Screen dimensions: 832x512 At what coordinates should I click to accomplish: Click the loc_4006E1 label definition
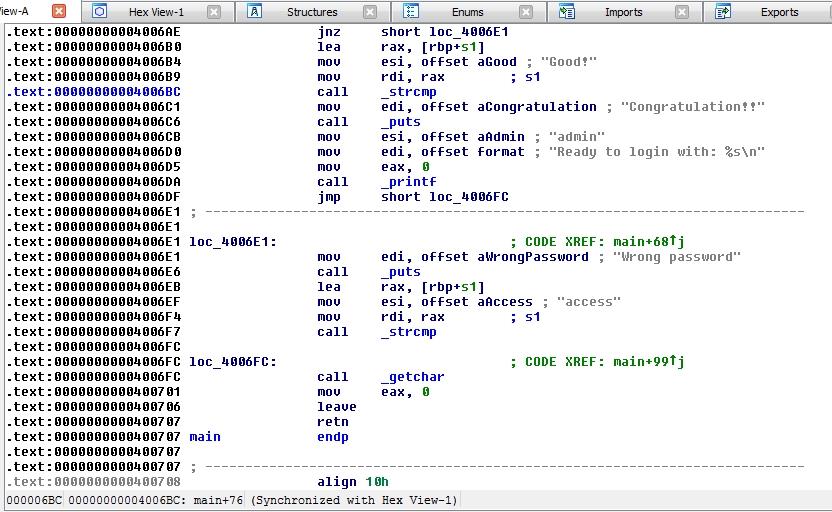pos(233,242)
